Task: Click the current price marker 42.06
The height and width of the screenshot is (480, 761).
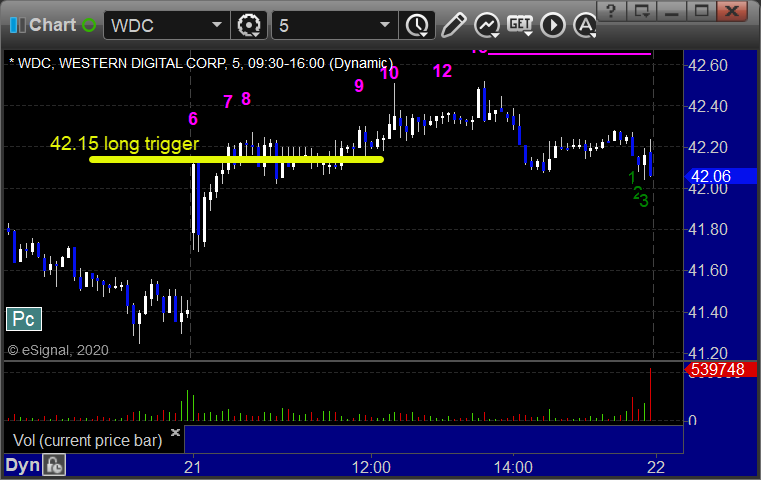Action: click(x=720, y=176)
